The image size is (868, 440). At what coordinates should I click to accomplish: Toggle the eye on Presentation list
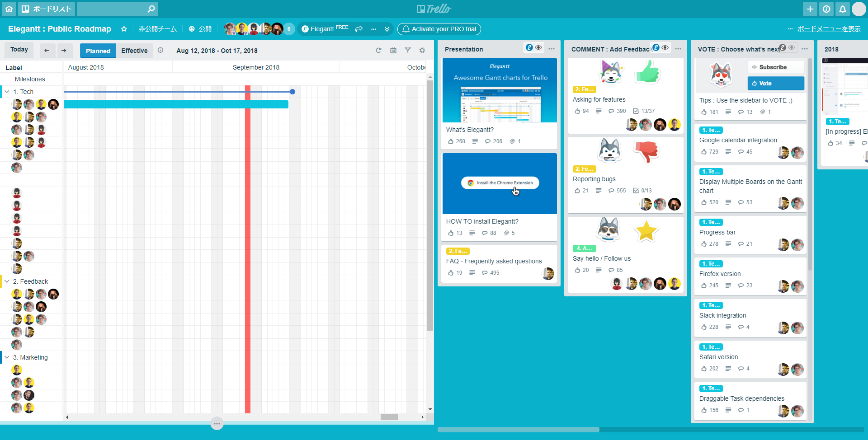[x=538, y=47]
